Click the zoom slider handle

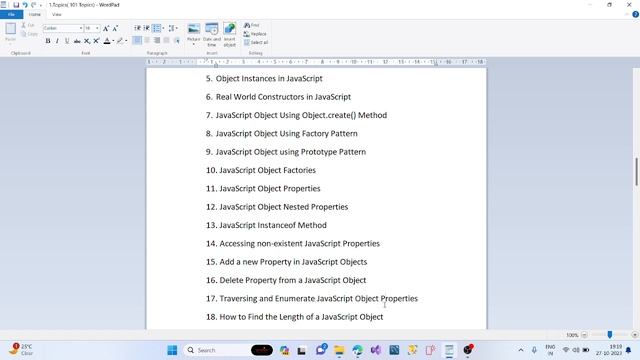tap(610, 335)
